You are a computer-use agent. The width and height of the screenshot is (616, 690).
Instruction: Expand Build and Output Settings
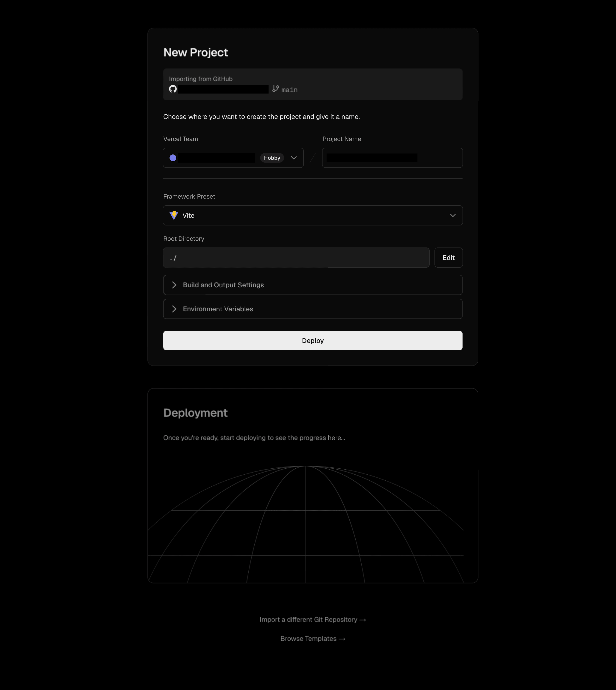point(313,285)
